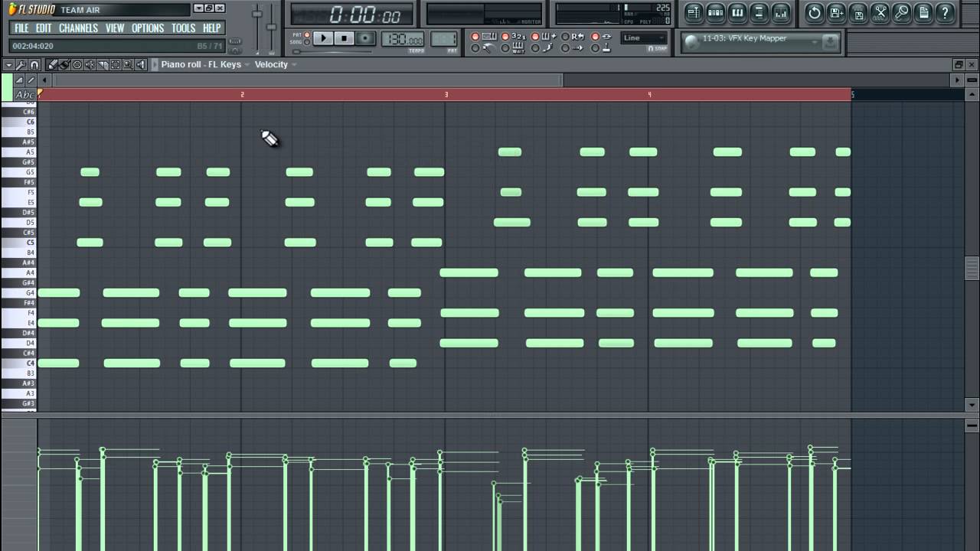Click the Undo arrow icon

(814, 13)
